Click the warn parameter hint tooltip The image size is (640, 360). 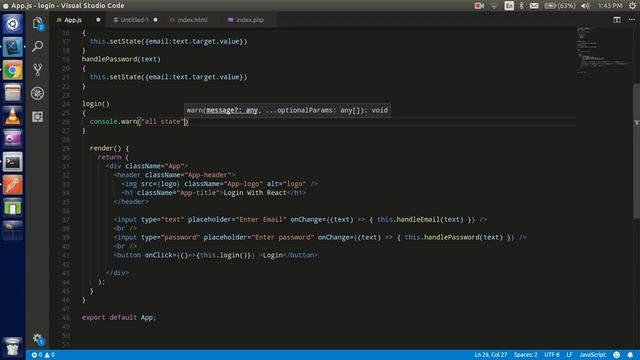(287, 110)
